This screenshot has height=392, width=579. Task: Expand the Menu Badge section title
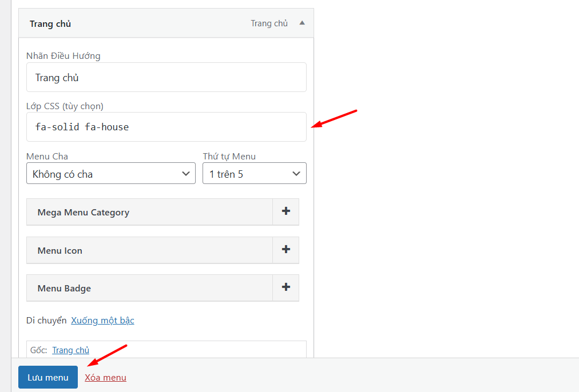(x=64, y=289)
